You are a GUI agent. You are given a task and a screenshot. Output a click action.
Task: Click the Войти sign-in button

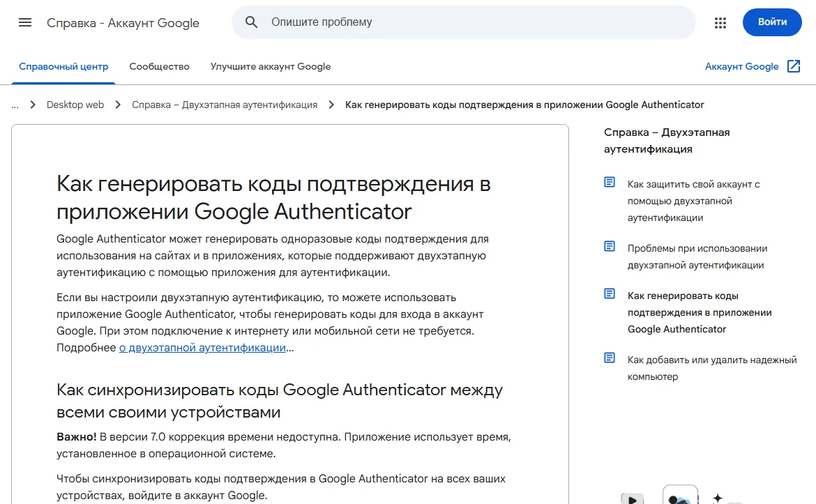(772, 22)
